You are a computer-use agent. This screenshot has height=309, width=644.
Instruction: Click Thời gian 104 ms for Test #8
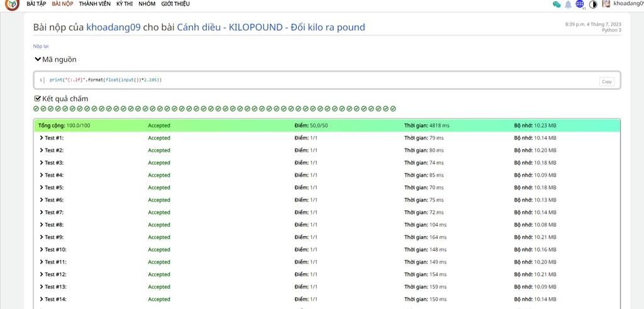click(x=425, y=225)
